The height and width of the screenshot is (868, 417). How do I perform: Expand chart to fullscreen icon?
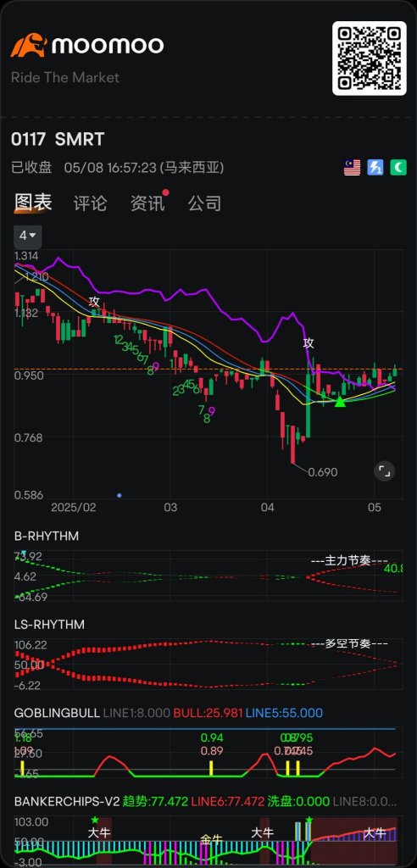(x=384, y=471)
